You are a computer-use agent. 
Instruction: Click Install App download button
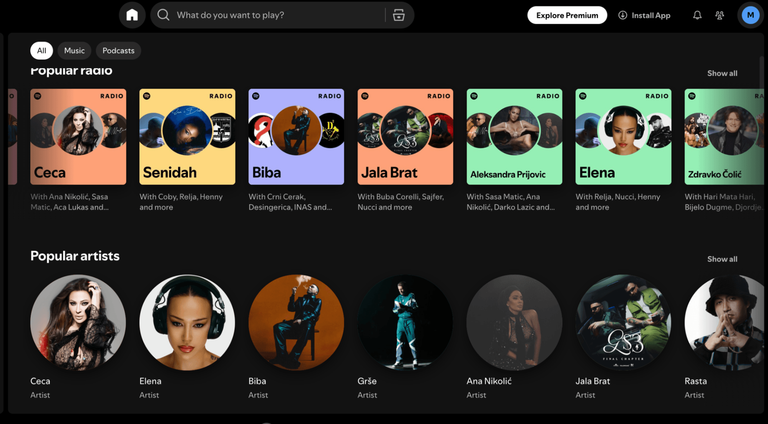[644, 15]
